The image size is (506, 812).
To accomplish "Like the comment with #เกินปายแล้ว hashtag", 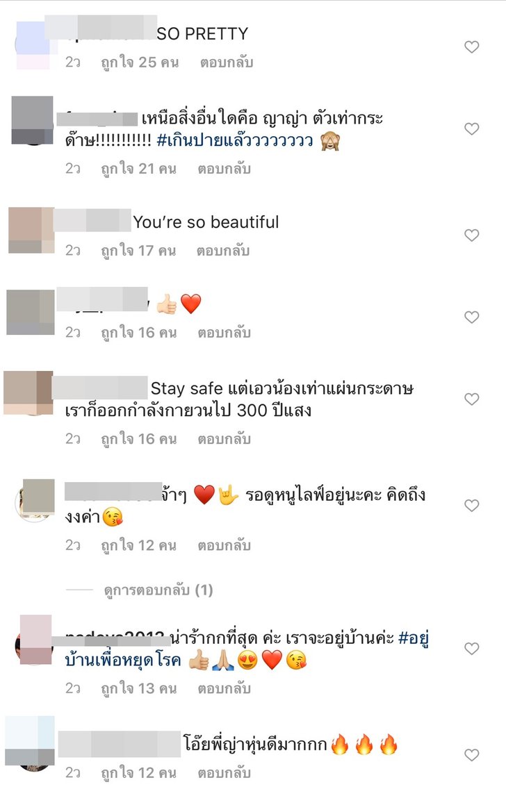I will pos(471,129).
